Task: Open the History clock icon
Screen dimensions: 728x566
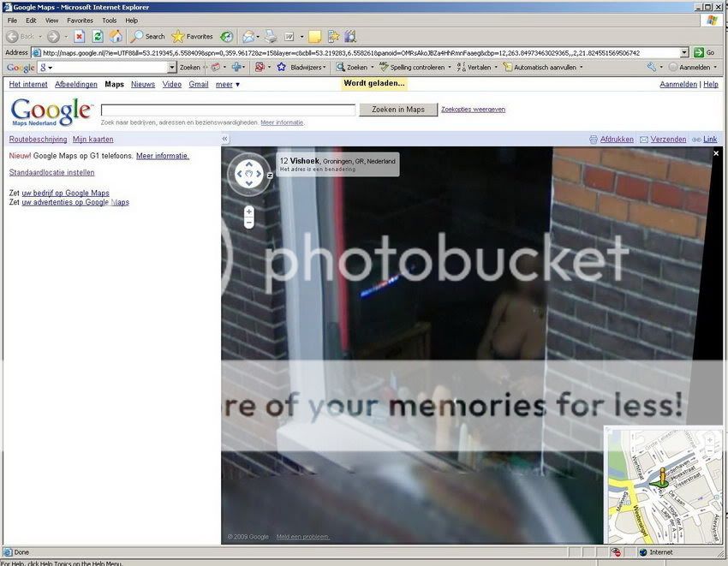Action: (226, 36)
